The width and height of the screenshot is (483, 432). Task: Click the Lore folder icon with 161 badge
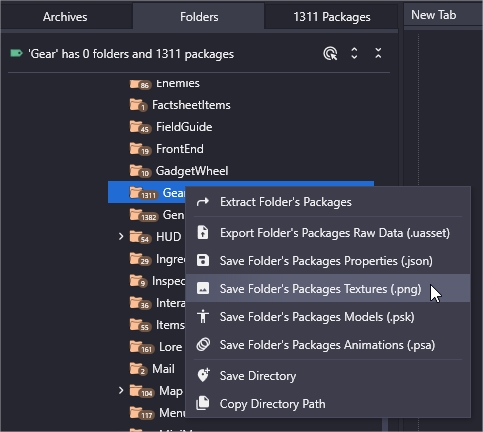pos(142,347)
